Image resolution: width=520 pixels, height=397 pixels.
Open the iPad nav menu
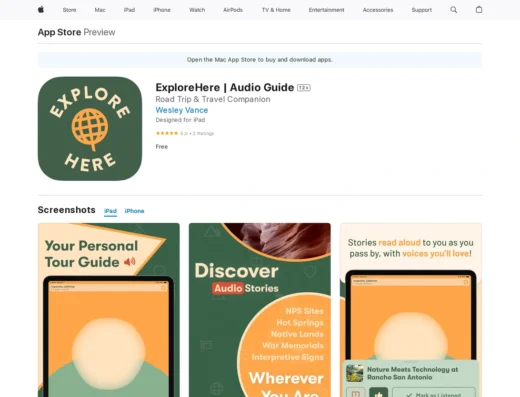point(129,10)
